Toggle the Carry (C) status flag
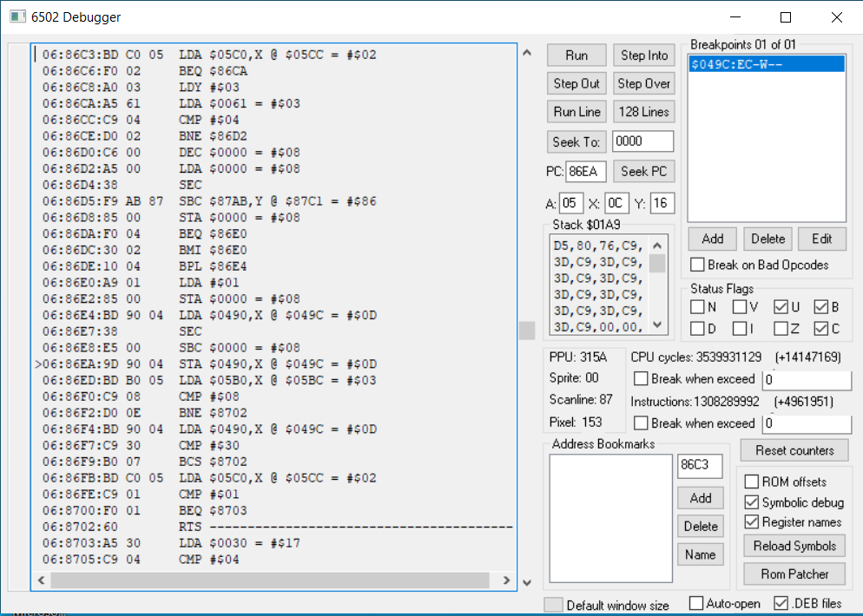The image size is (863, 616). click(821, 328)
